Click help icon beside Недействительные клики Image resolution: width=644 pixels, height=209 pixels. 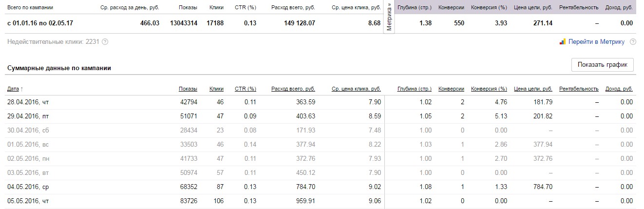click(x=105, y=42)
